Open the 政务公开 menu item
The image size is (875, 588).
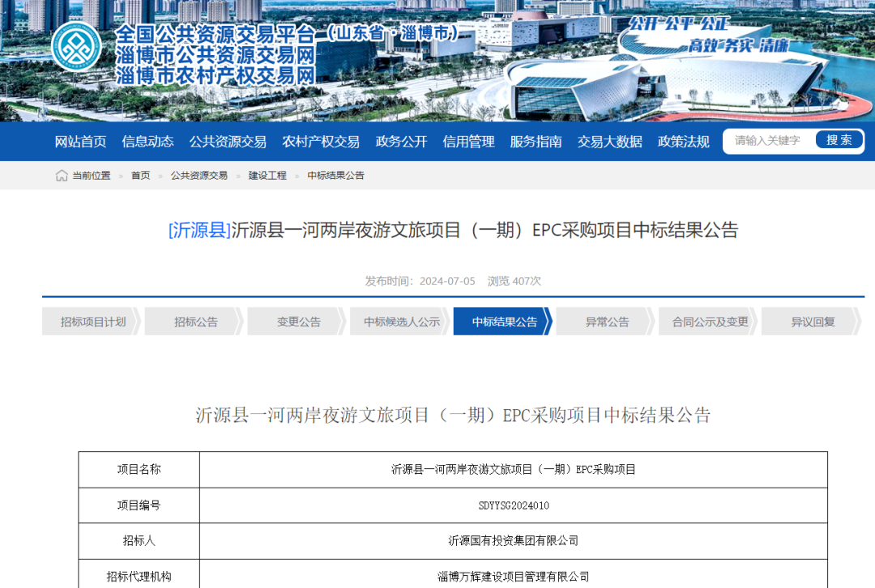[x=402, y=141]
